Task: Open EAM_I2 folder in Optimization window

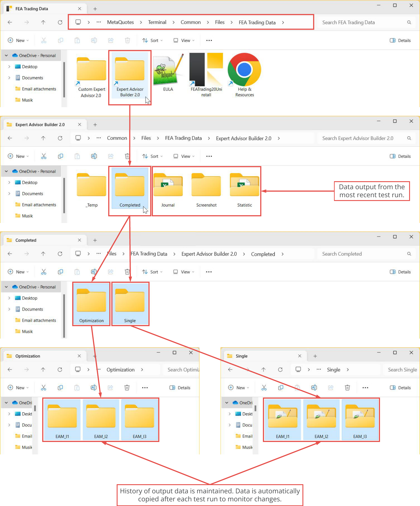Action: click(101, 420)
